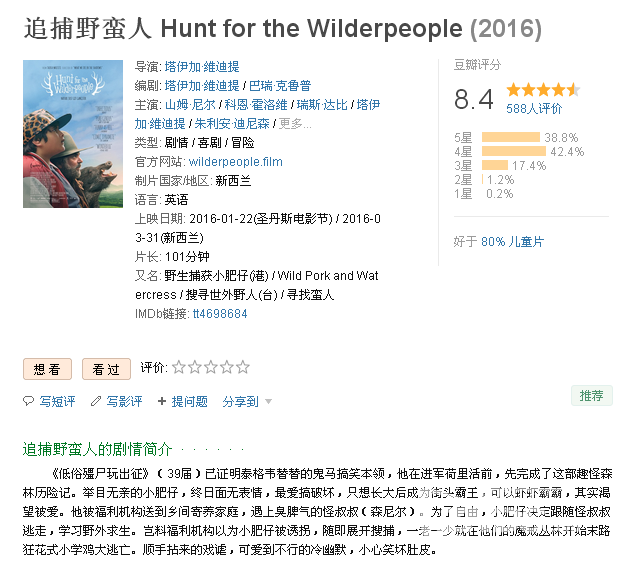Expand the 分享到 dropdown arrow

(x=268, y=401)
